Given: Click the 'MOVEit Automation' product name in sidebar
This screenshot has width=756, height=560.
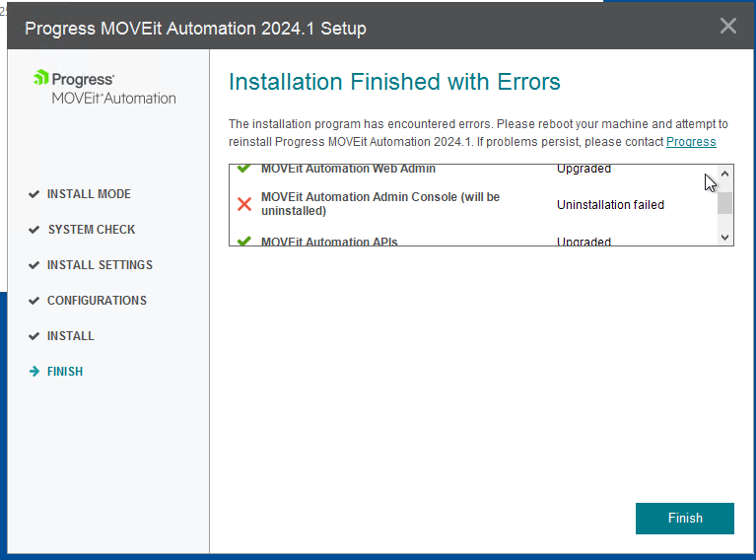Looking at the screenshot, I should (113, 99).
